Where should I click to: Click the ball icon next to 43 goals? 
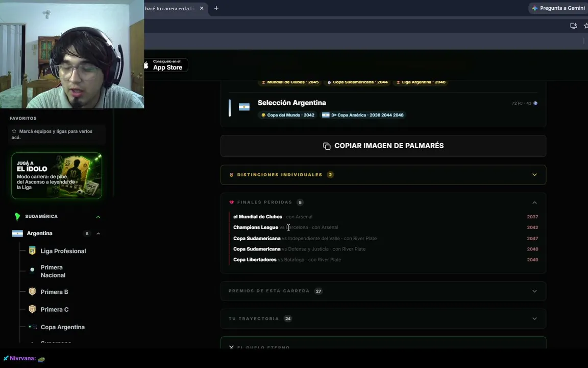(x=535, y=103)
